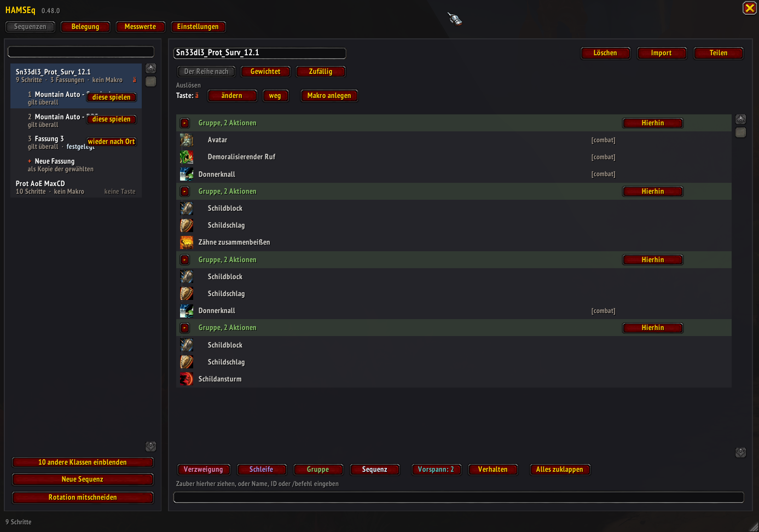Click 'Hierhin' on the group just above Schildansturm
The image size is (759, 532).
tap(653, 328)
